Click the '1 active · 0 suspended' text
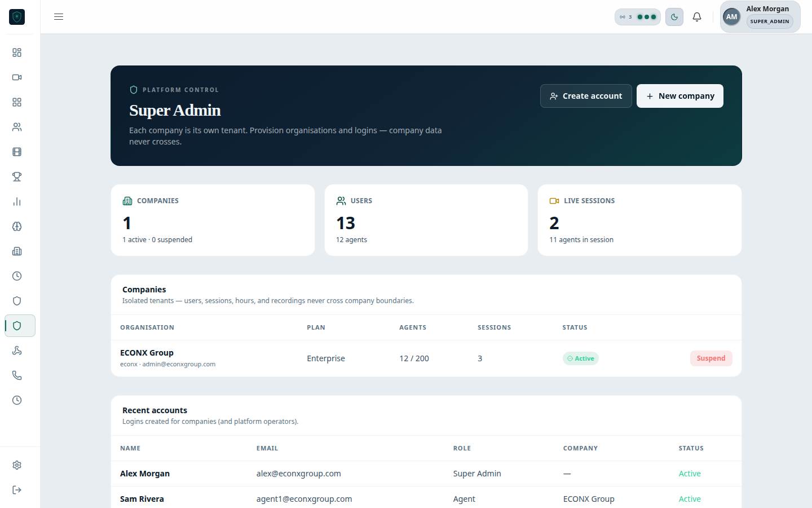Screen dimensions: 812x508 [157, 240]
